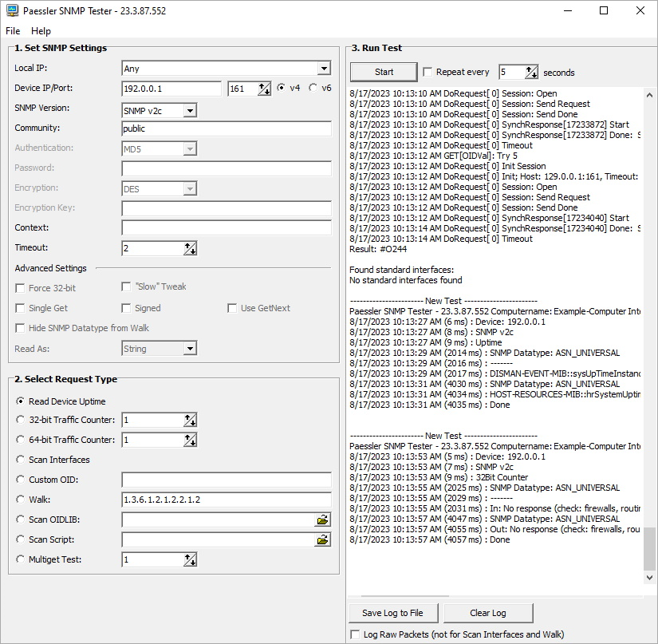This screenshot has height=644, width=658.
Task: Click the Multiget Test spinner
Action: point(190,560)
